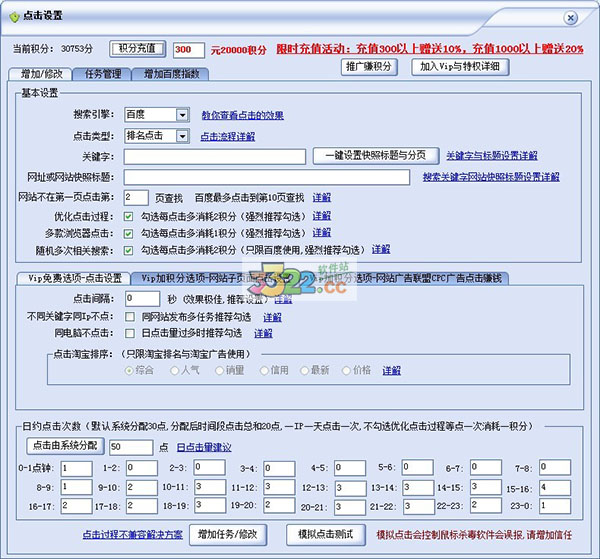Viewport: 600px width, 559px height.
Task: Open 日点击量建议 link
Action: 204,447
